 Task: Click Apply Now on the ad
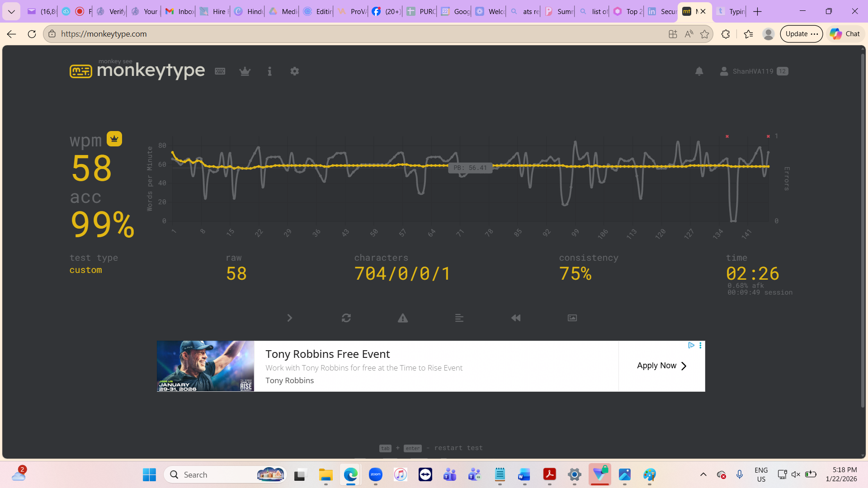tap(661, 366)
